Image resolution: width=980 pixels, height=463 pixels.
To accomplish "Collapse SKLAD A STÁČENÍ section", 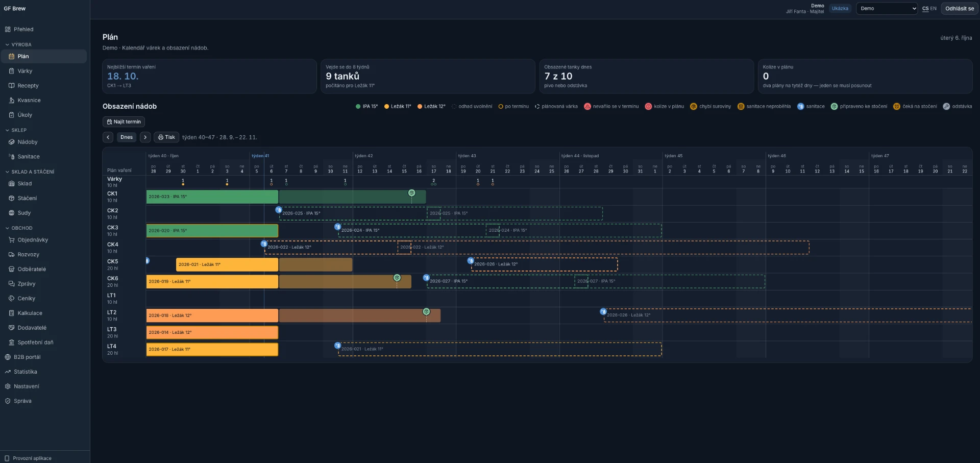I will 30,172.
